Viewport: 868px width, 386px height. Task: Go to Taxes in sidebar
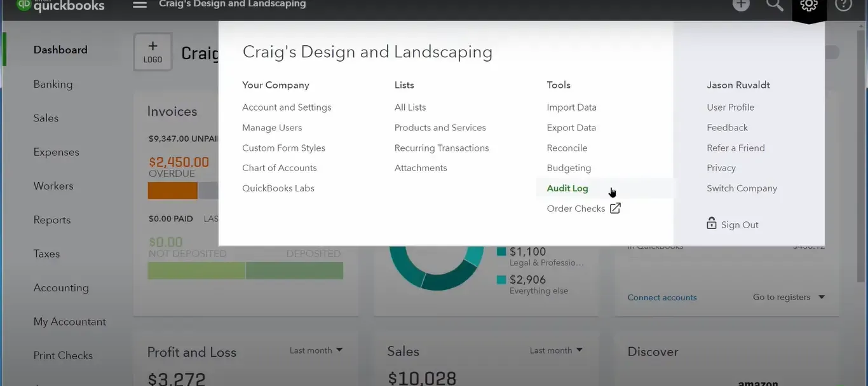46,254
